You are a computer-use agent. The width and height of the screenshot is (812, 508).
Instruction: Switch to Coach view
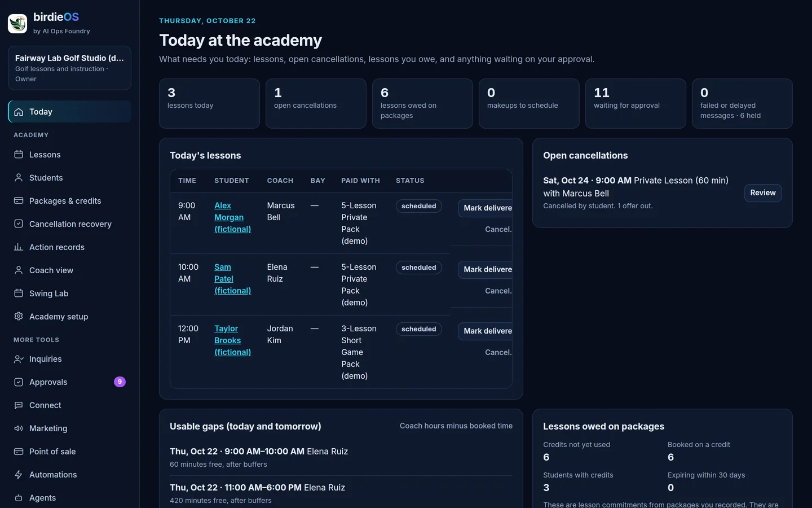point(69,270)
